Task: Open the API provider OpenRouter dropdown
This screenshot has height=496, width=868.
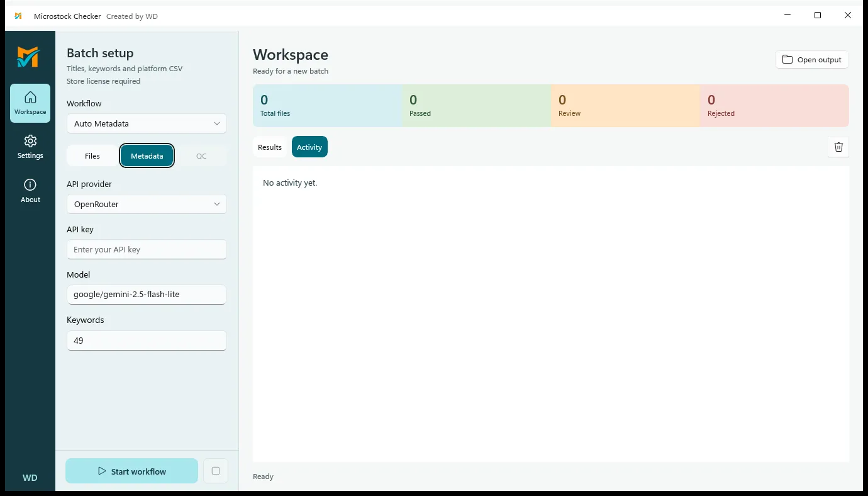Action: 147,204
